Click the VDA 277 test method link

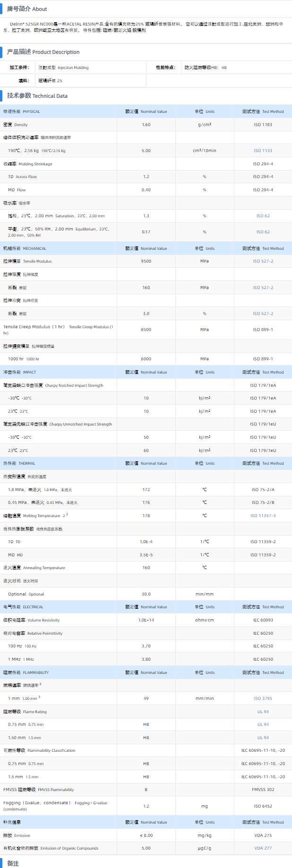[263, 848]
